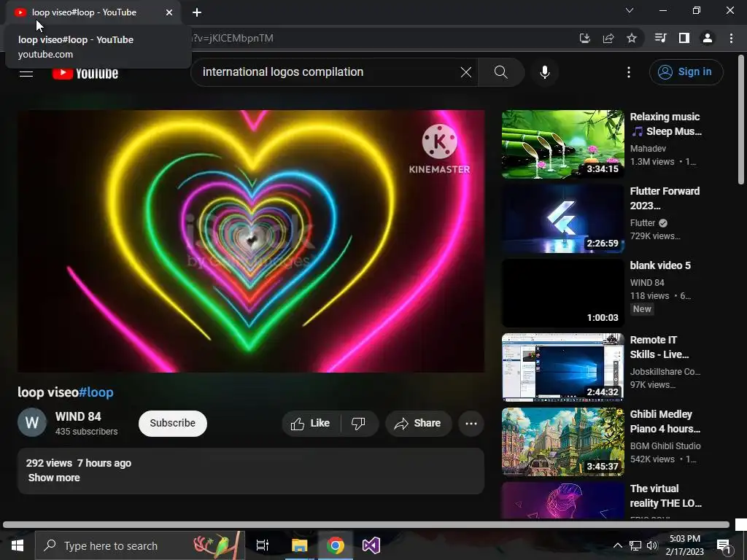Open the WIND 84 channel name link
This screenshot has height=560, width=747.
tap(78, 416)
